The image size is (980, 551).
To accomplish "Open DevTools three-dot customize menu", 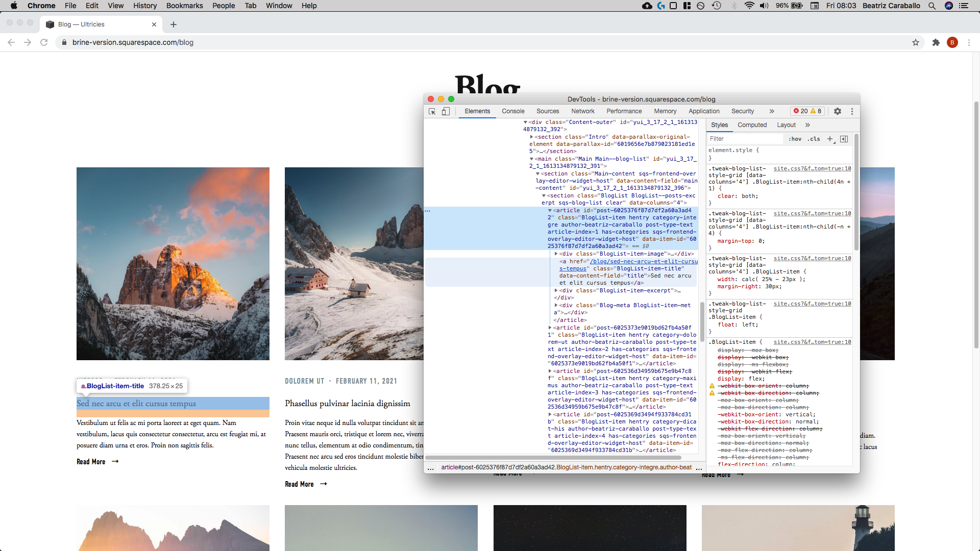I will click(852, 111).
